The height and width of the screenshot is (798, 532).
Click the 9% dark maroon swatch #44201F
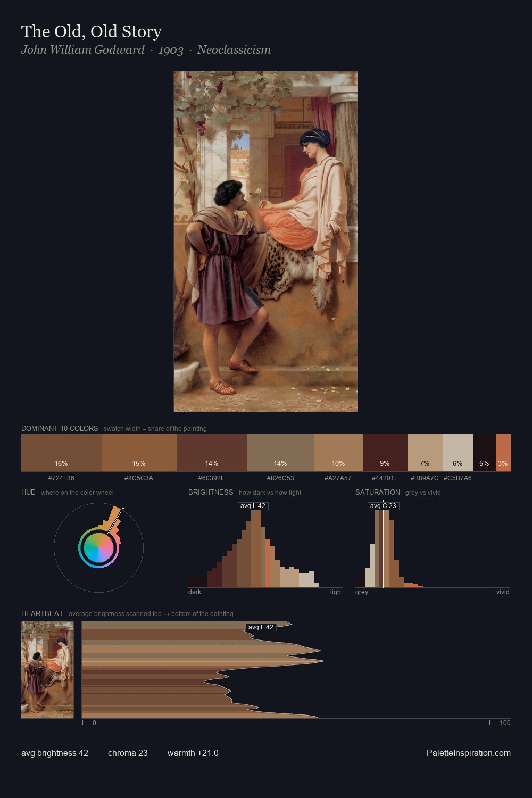tap(385, 453)
